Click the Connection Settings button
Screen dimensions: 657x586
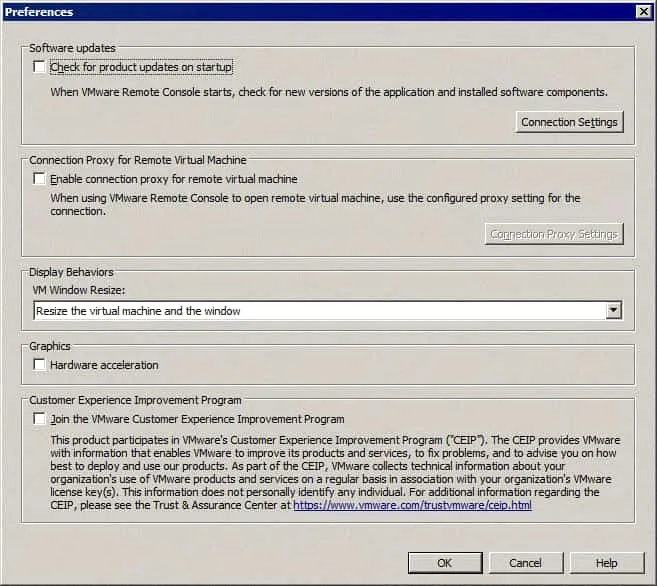570,122
